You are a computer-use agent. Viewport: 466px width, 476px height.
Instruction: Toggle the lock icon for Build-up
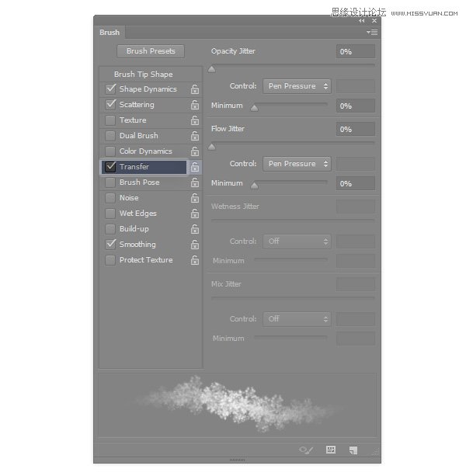195,229
